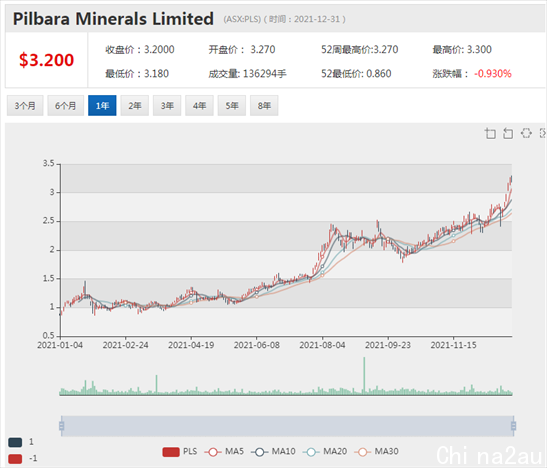Viewport: 547px width, 468px height.
Task: Select the dark visual map swatch labeled 1
Action: (x=15, y=442)
